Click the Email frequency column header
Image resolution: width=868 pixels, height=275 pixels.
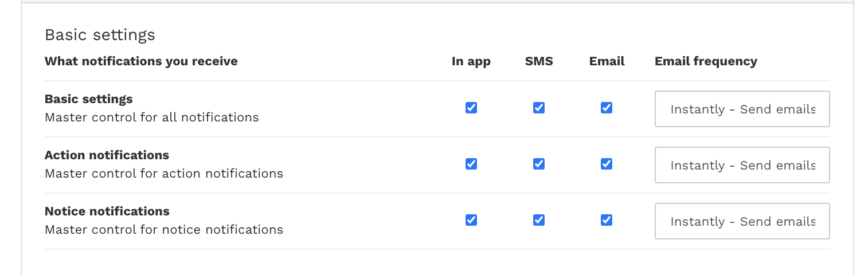(706, 61)
